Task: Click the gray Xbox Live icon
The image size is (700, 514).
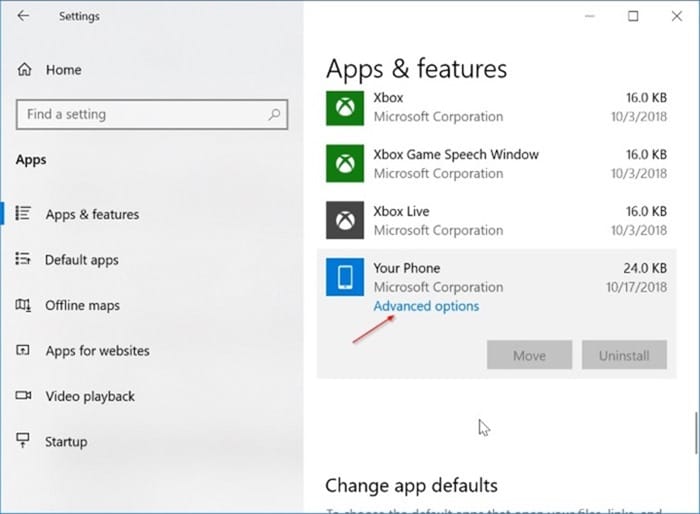Action: coord(345,220)
